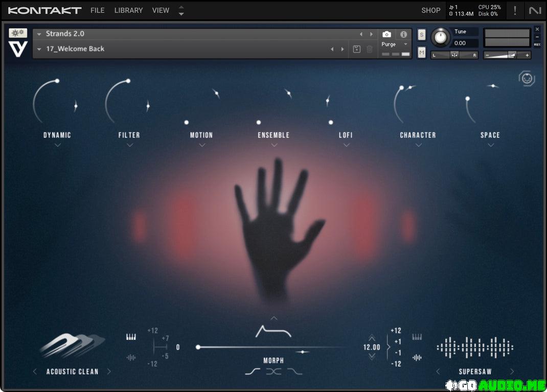The image size is (547, 392).
Task: Select the right source waveform icon
Action: point(417,357)
